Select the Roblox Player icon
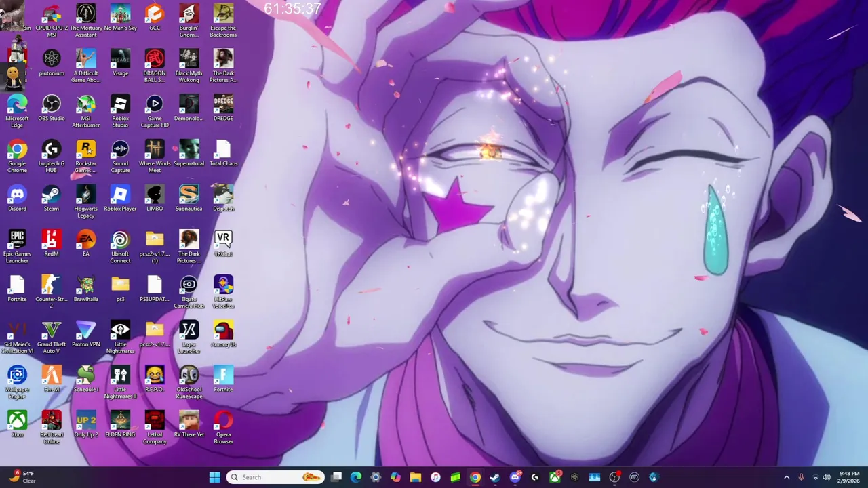This screenshot has width=868, height=488. (120, 199)
